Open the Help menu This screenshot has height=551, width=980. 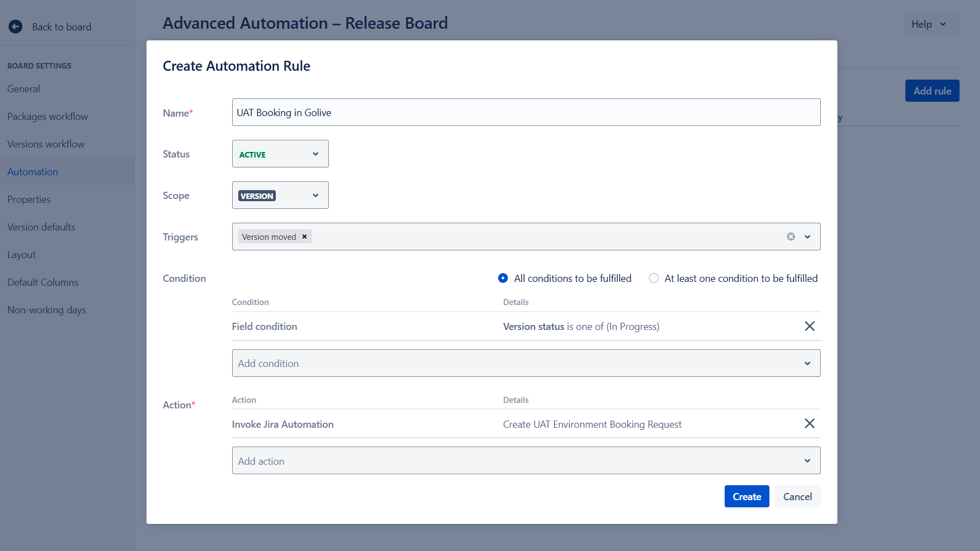(929, 24)
